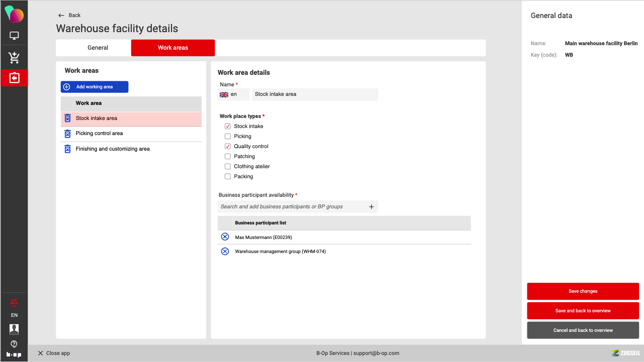Remove Max Mustermann from participant list
Image resolution: width=644 pixels, height=362 pixels.
click(225, 237)
